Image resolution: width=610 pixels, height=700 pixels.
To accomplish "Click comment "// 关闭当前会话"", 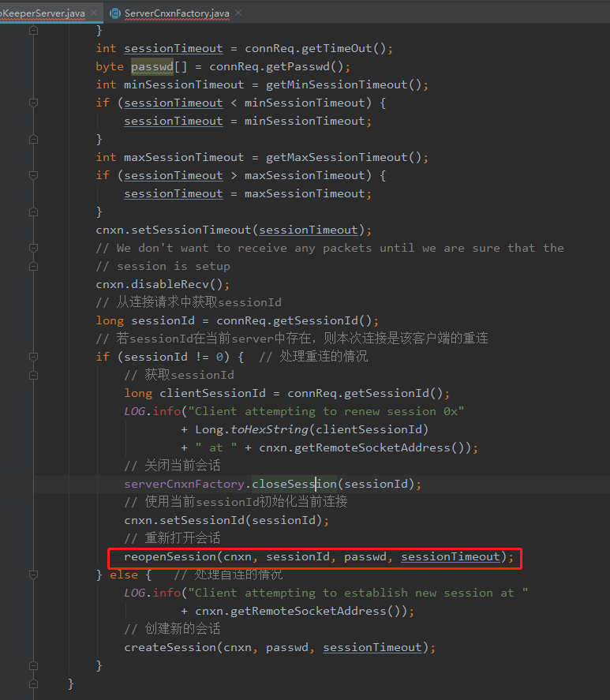I will coord(172,466).
